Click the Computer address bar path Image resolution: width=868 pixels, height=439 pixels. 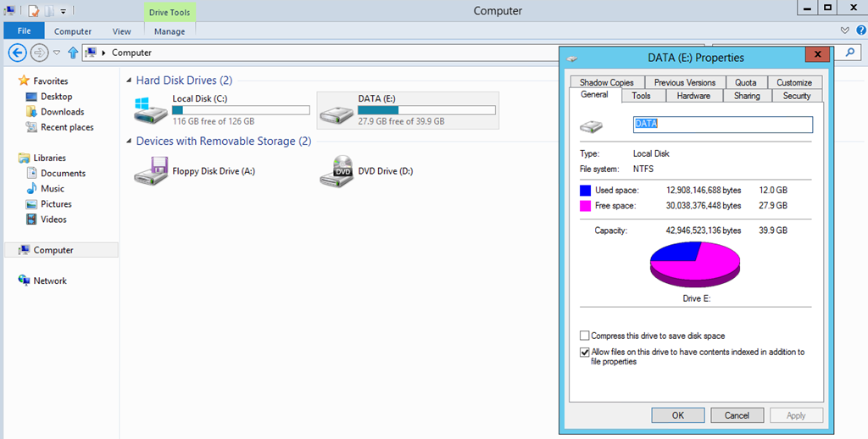coord(131,53)
